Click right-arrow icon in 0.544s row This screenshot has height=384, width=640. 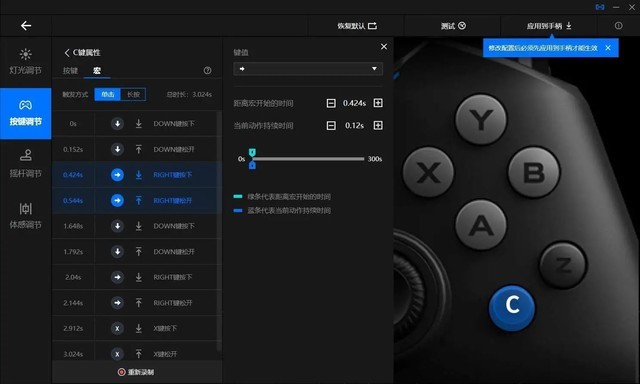click(117, 200)
